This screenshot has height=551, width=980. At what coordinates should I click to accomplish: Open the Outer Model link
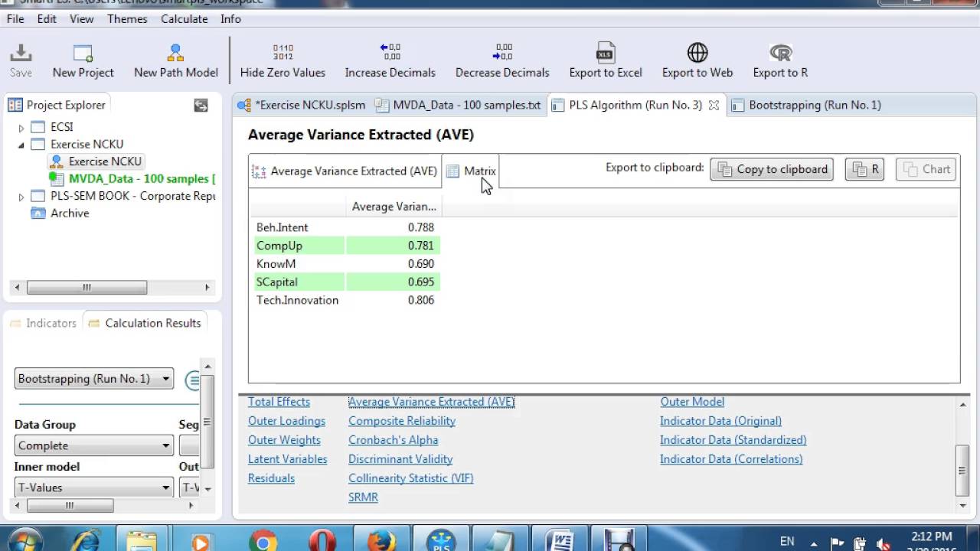click(x=692, y=402)
